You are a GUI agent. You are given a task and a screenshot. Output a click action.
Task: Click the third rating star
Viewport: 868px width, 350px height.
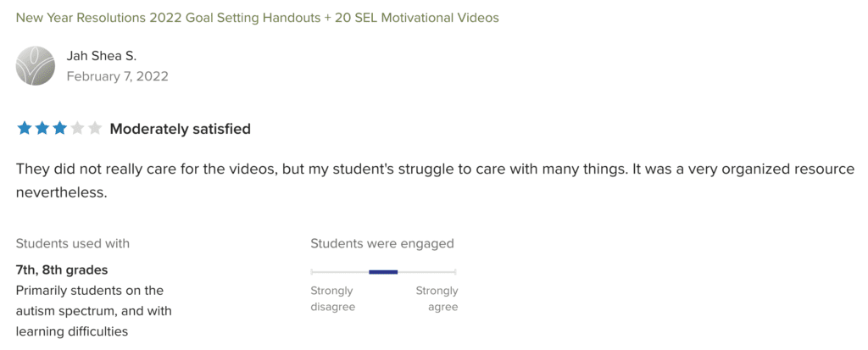[59, 129]
